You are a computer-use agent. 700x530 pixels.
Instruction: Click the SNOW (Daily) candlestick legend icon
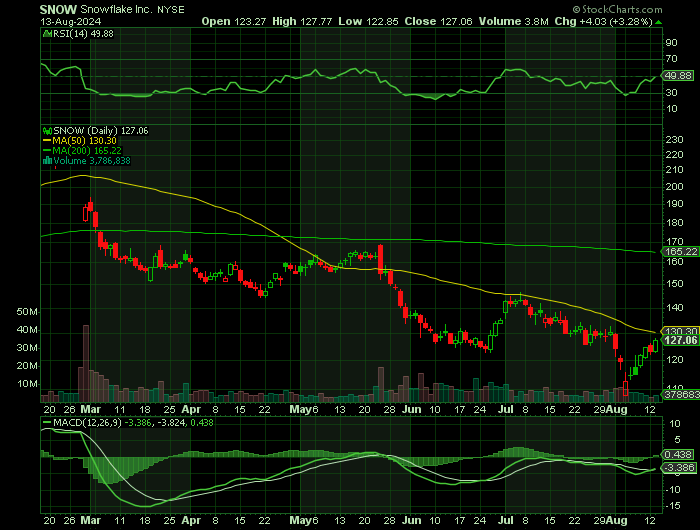47,131
